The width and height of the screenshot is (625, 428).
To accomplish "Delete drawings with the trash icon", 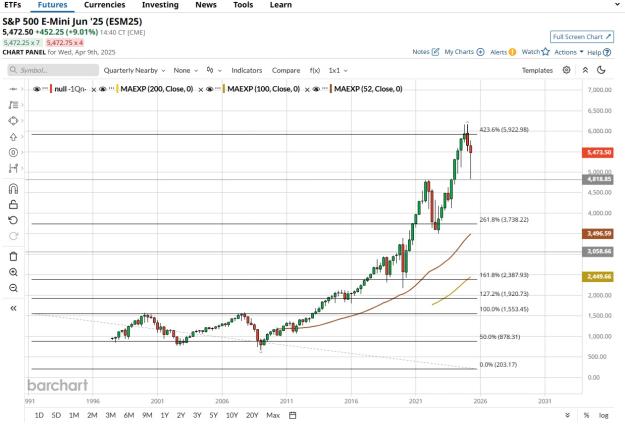I will (x=13, y=256).
